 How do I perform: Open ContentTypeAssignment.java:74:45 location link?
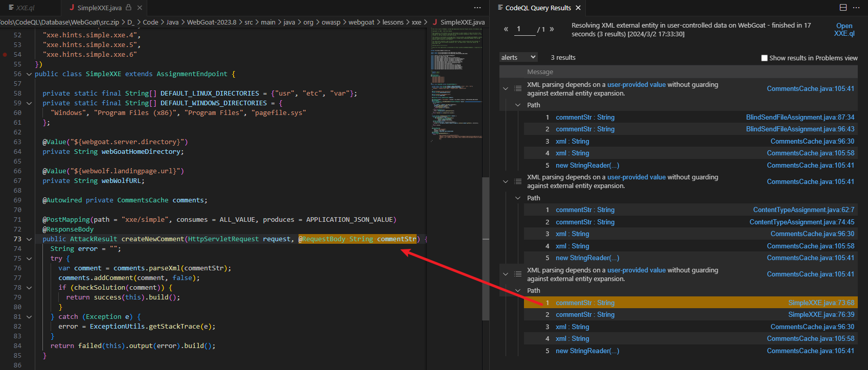point(802,222)
